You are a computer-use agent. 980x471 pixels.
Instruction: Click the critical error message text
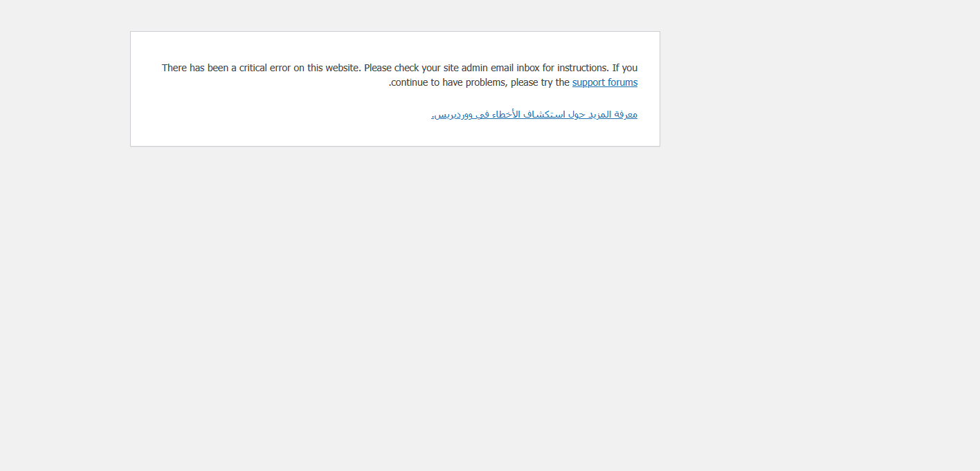click(x=399, y=75)
